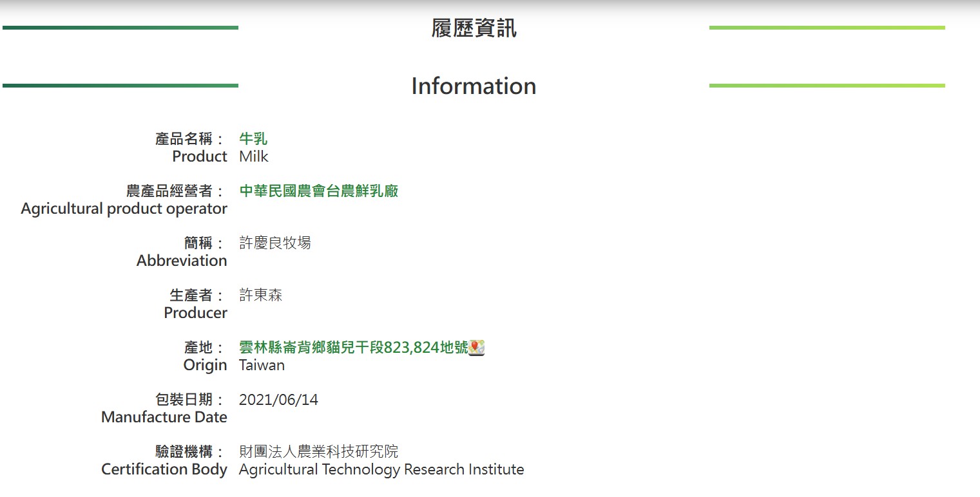
Task: Click the green 牛乳 product name link
Action: pyautogui.click(x=253, y=139)
